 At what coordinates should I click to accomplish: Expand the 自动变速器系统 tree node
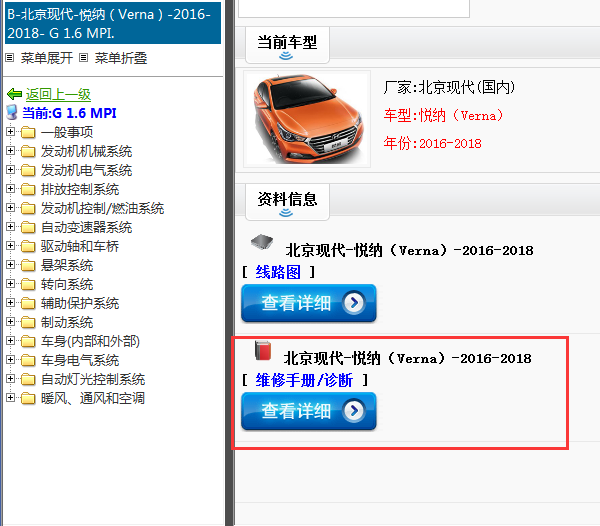point(10,226)
